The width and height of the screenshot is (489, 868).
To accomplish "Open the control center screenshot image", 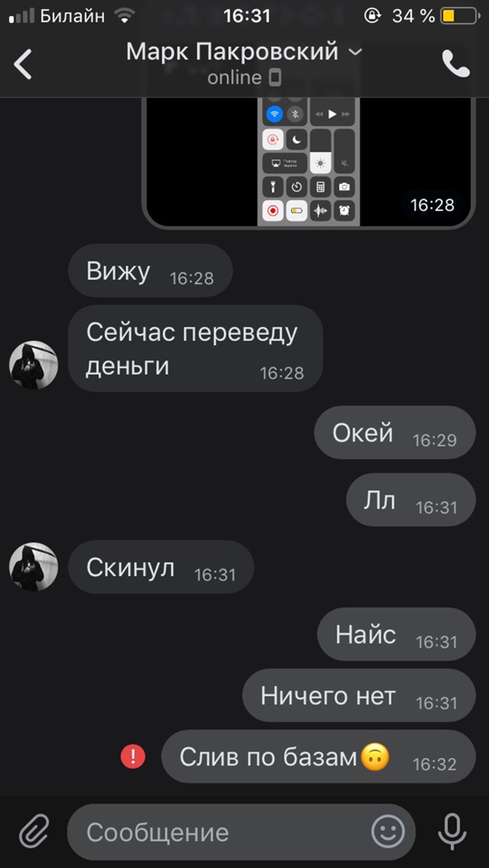I will [309, 162].
